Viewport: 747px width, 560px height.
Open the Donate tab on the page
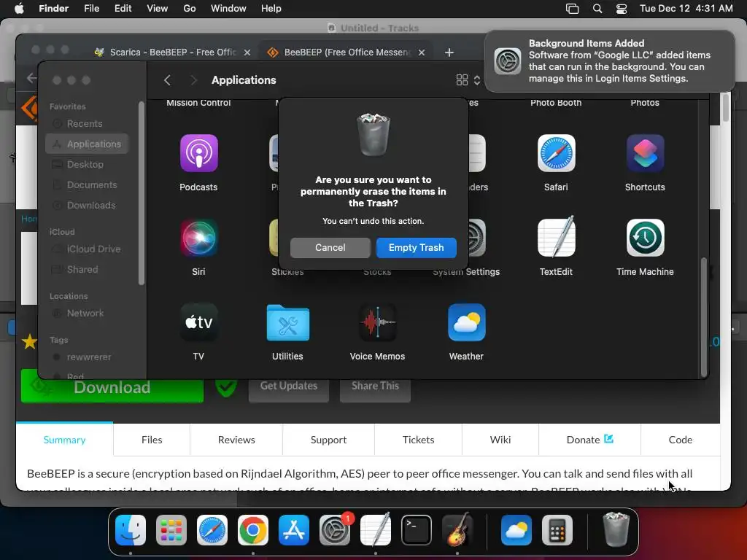pos(589,440)
